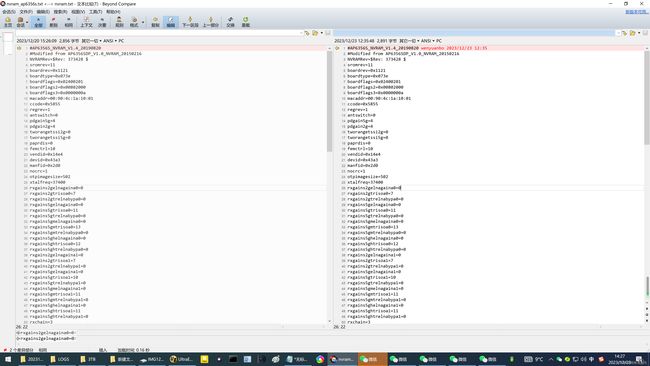Click right pane open folder icon
The height and width of the screenshot is (366, 650).
(x=633, y=33)
